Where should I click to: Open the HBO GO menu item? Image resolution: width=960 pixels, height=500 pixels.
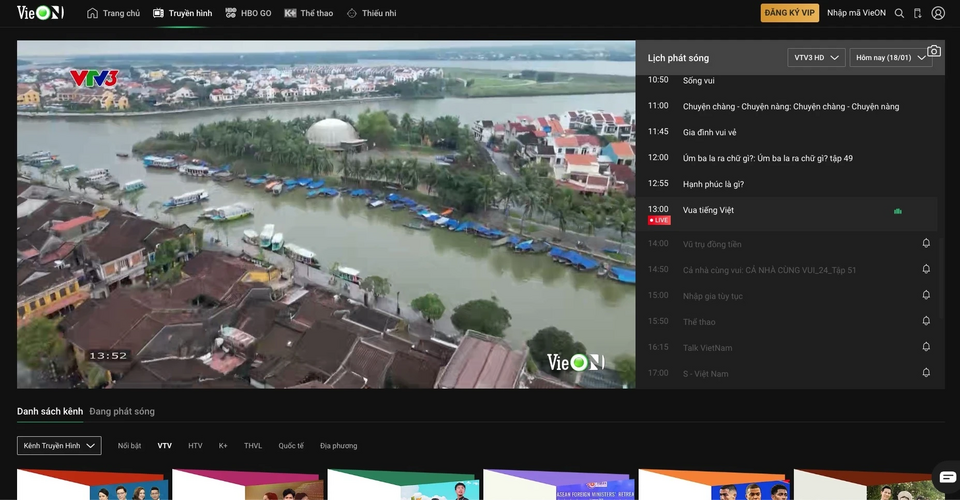pyautogui.click(x=248, y=13)
